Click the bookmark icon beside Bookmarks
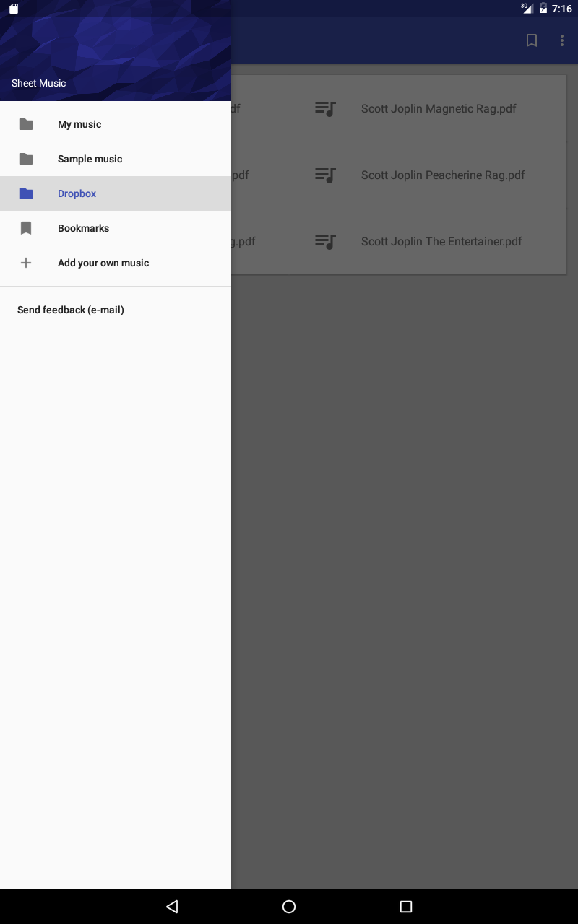578x924 pixels. click(26, 228)
